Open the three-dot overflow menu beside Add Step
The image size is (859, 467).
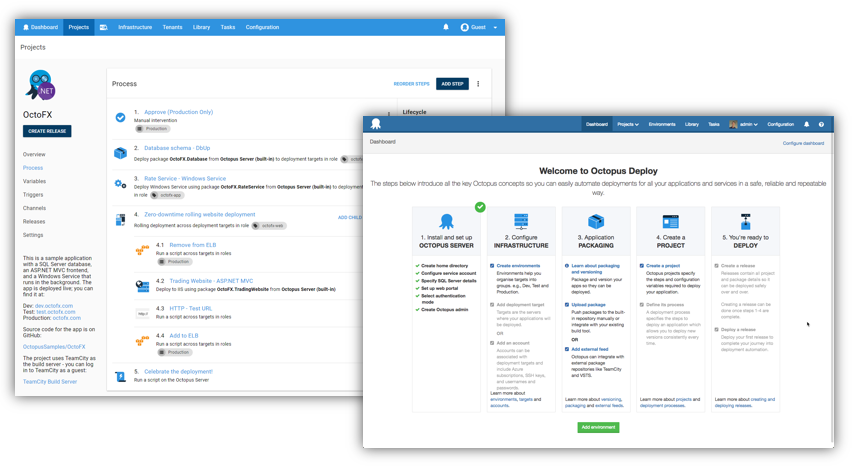coord(478,84)
